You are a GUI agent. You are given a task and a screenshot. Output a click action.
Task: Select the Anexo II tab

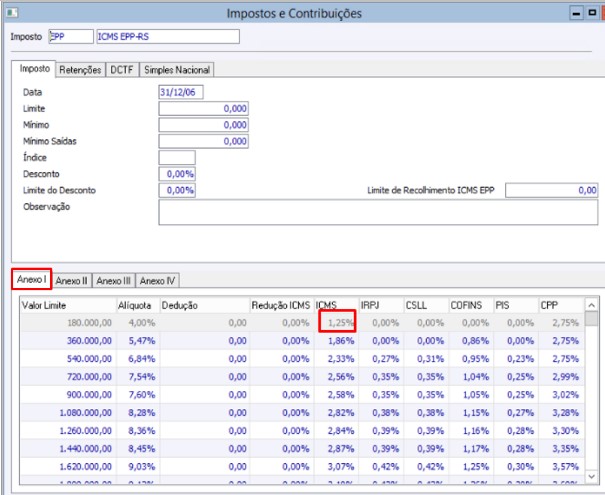click(x=71, y=280)
